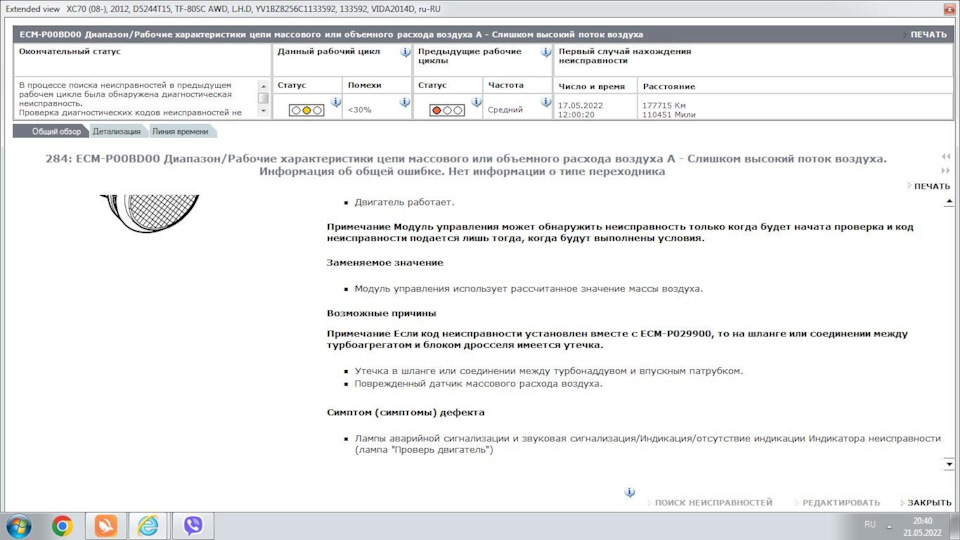Click yellow status light indicator of current cycle

tap(307, 110)
